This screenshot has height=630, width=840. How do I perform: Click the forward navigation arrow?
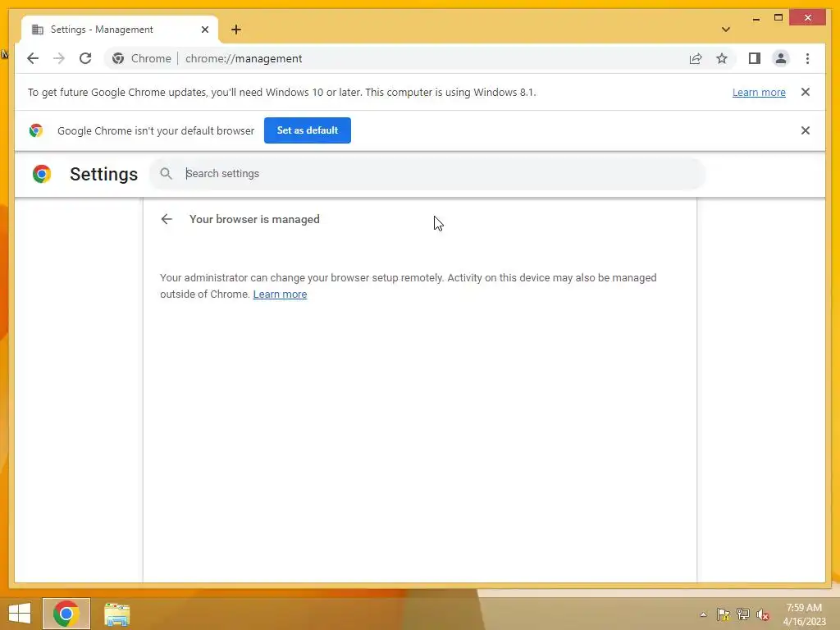(59, 58)
